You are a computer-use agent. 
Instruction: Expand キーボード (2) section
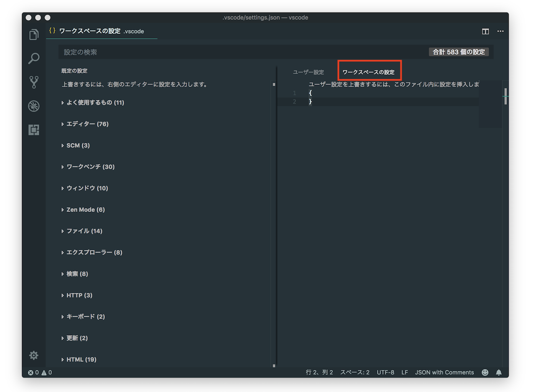(83, 316)
